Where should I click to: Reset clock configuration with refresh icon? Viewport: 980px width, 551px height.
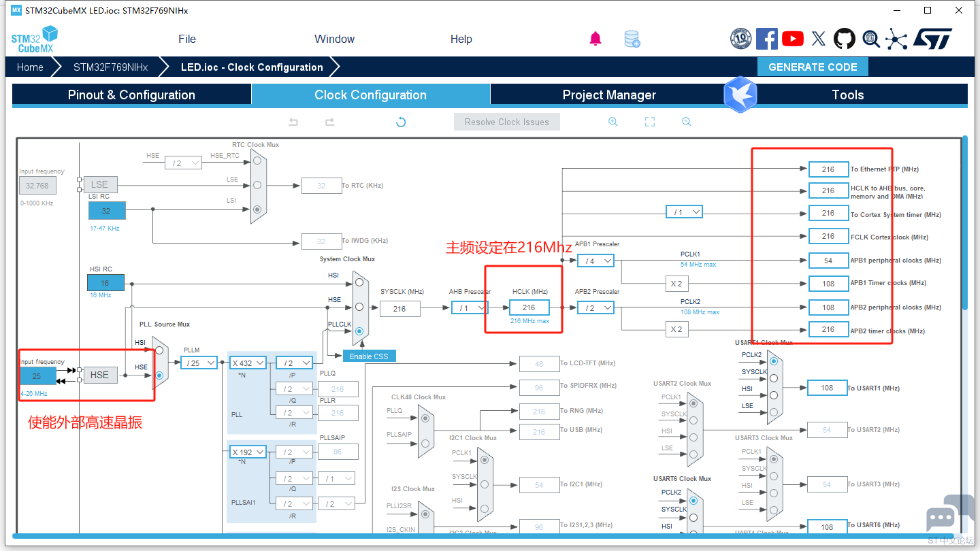coord(401,122)
